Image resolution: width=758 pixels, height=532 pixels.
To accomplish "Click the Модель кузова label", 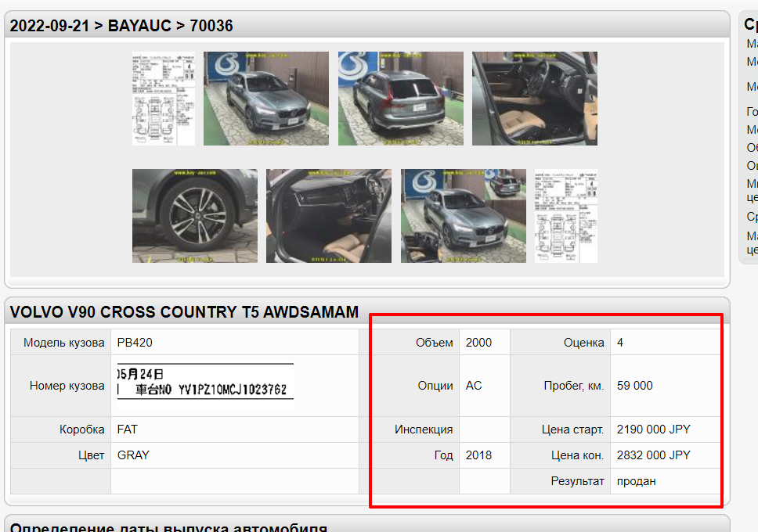I will click(63, 343).
